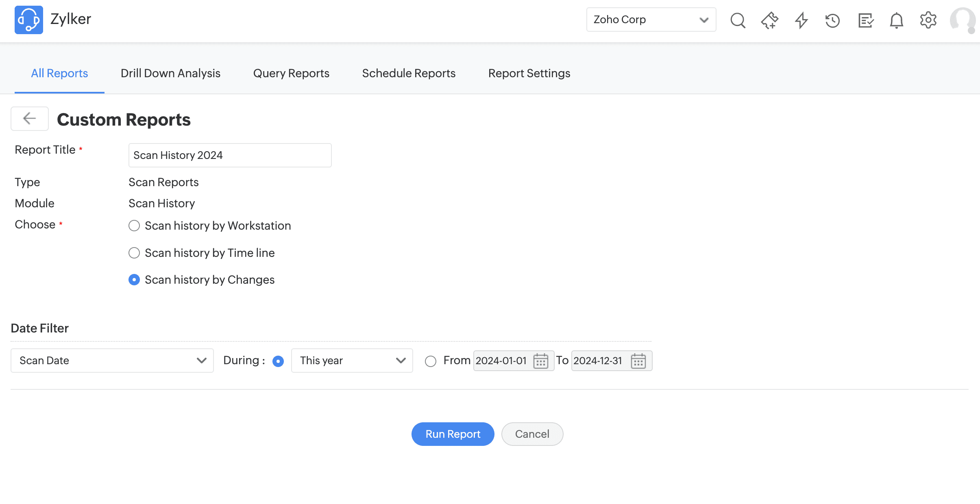Open the Schedule Reports tab
Image resolution: width=980 pixels, height=504 pixels.
point(409,73)
